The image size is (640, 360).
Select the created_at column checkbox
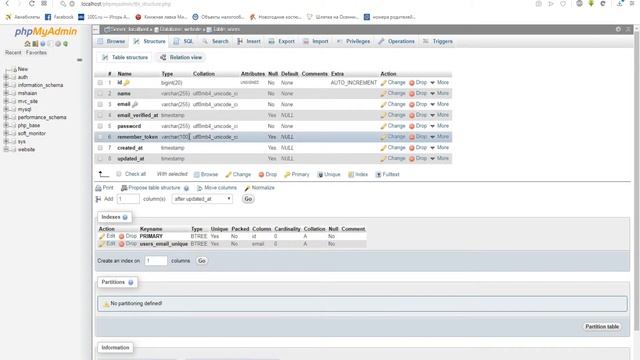point(100,148)
